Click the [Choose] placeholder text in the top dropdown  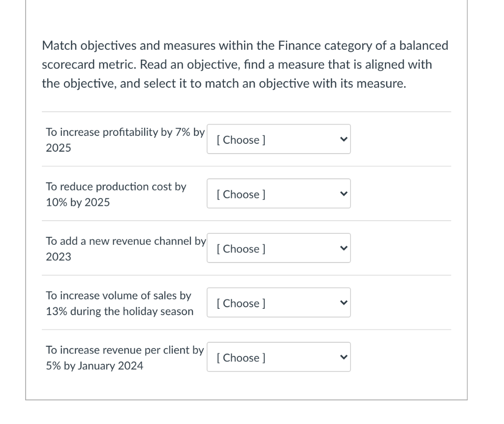point(239,140)
